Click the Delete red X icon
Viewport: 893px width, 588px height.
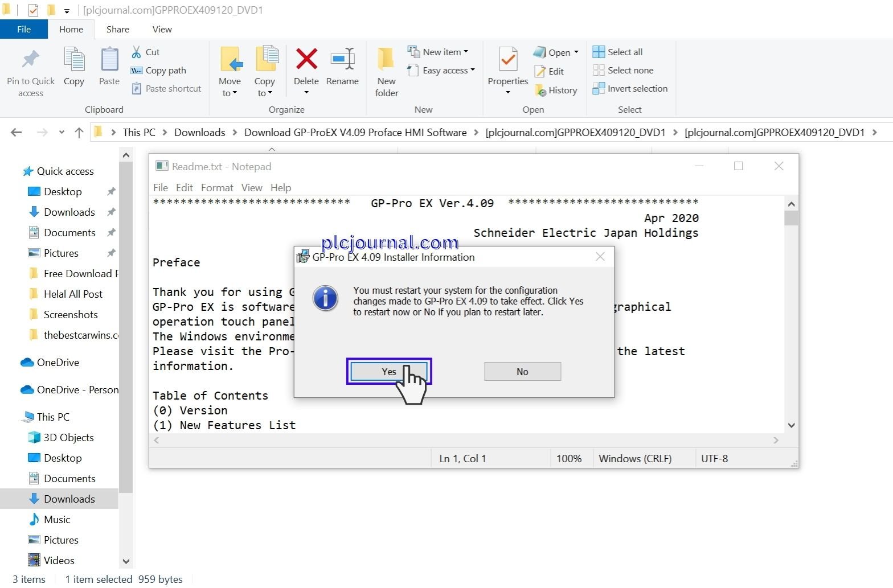point(306,59)
